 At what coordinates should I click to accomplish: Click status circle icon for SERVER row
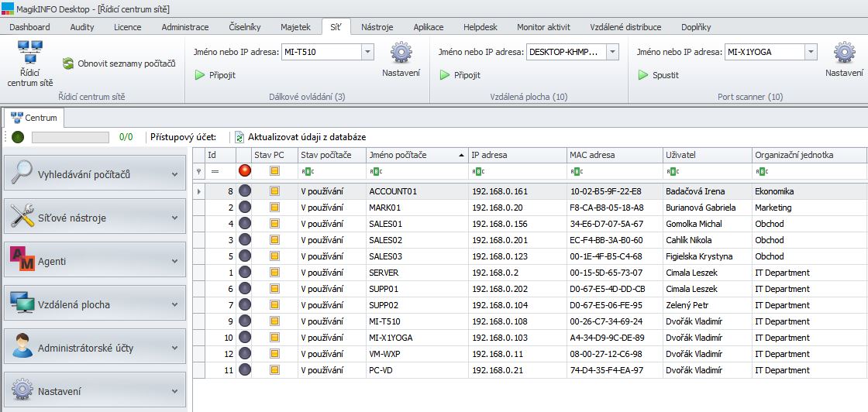[245, 273]
